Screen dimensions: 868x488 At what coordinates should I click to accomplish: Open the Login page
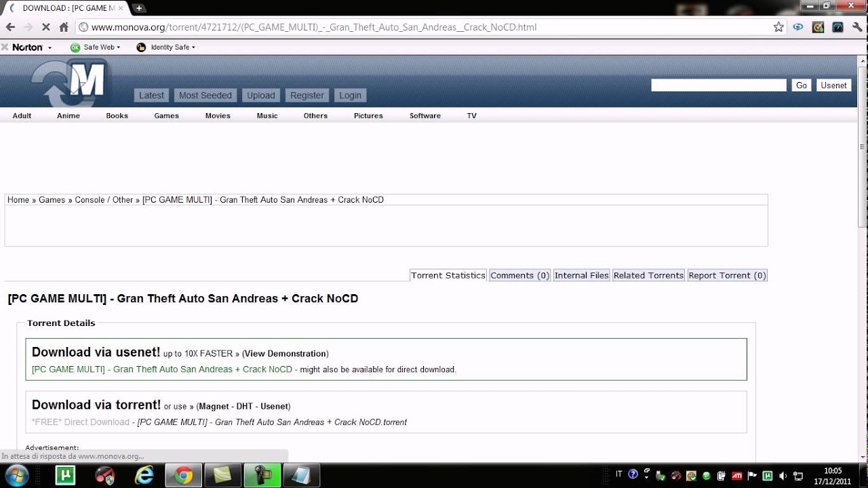(350, 96)
